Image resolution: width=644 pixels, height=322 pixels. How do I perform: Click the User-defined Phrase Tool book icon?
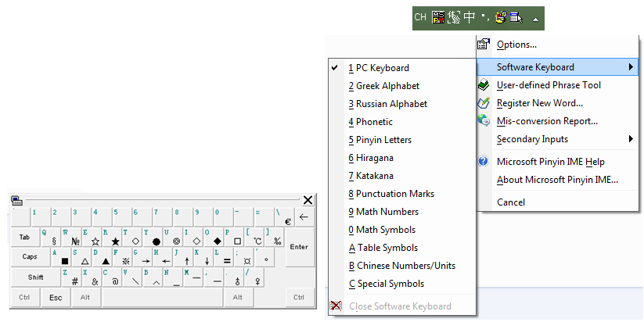(x=484, y=85)
